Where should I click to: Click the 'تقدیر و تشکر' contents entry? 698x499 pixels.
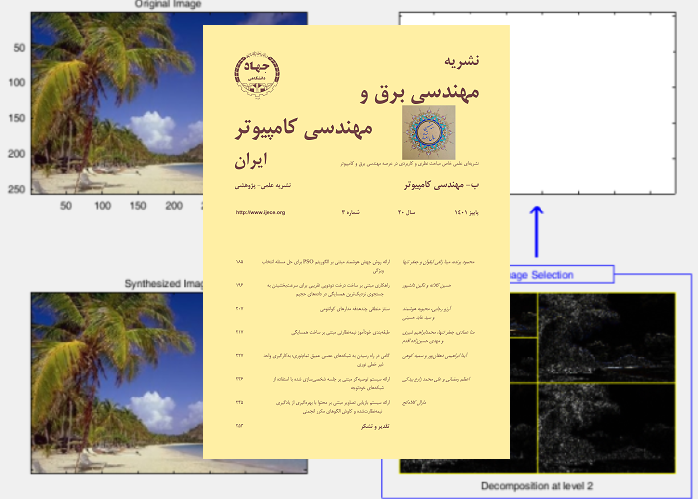pos(375,426)
